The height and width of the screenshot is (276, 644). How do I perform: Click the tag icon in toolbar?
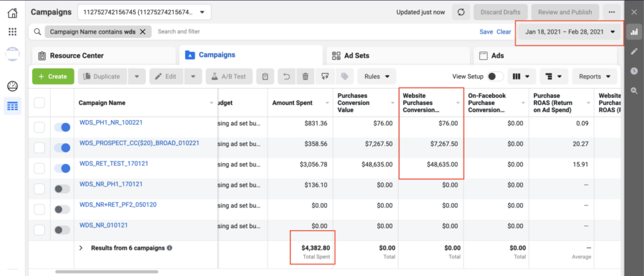click(x=345, y=77)
